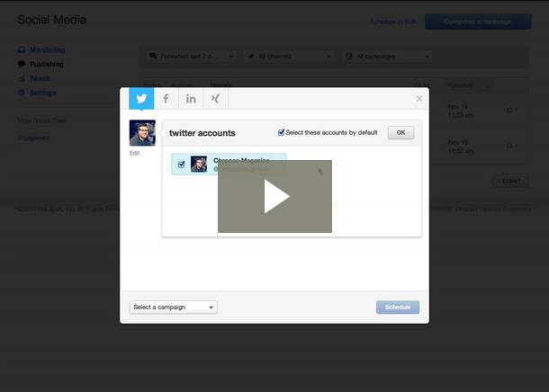549x392 pixels.
Task: Select the Twitter tab in the dialog
Action: pyautogui.click(x=141, y=99)
